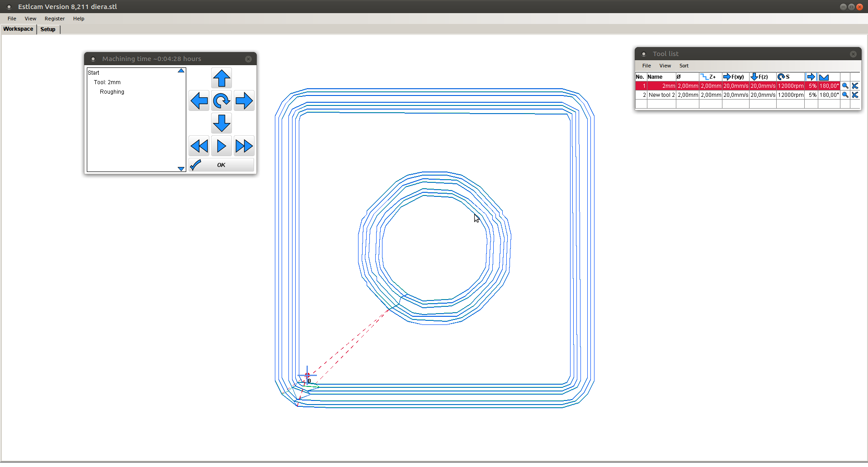Viewport: 868px width, 467px height.
Task: Open the Register menu
Action: (54, 19)
